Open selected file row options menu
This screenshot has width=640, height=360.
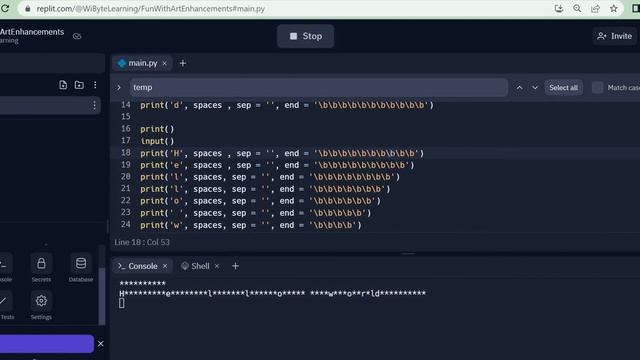[x=94, y=105]
